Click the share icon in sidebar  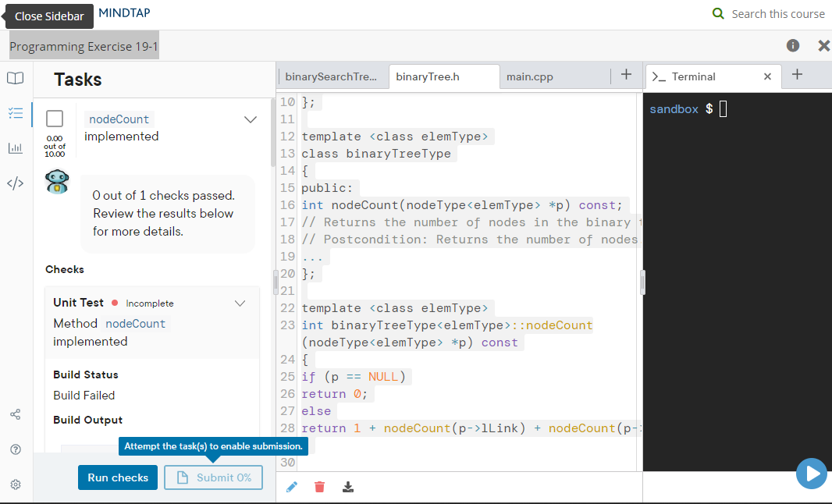point(15,414)
